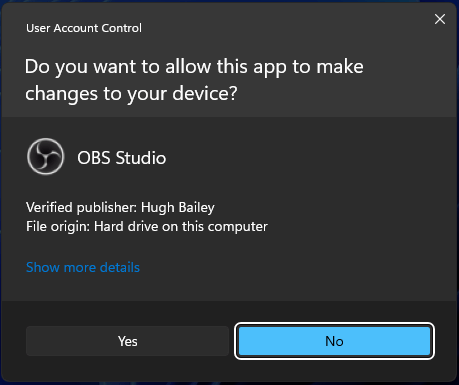Click the Hard drive on this computer text
Viewport: 459px width, 385px height.
tap(181, 227)
